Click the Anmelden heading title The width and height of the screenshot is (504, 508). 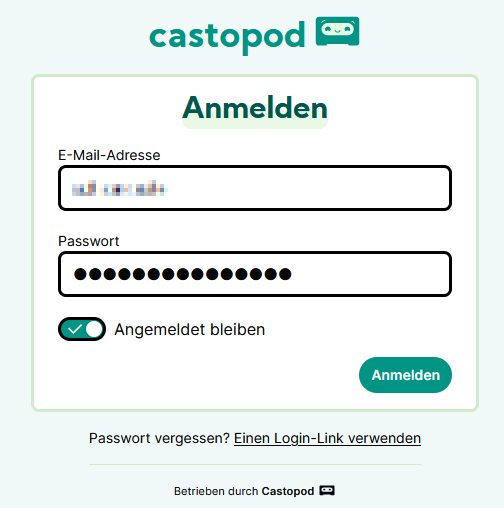click(x=255, y=108)
